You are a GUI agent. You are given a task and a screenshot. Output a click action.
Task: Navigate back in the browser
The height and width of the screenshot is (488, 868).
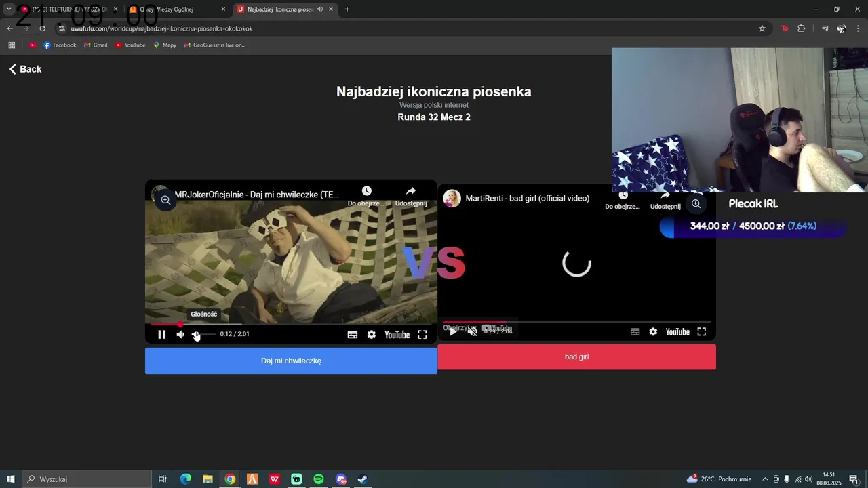point(9,28)
